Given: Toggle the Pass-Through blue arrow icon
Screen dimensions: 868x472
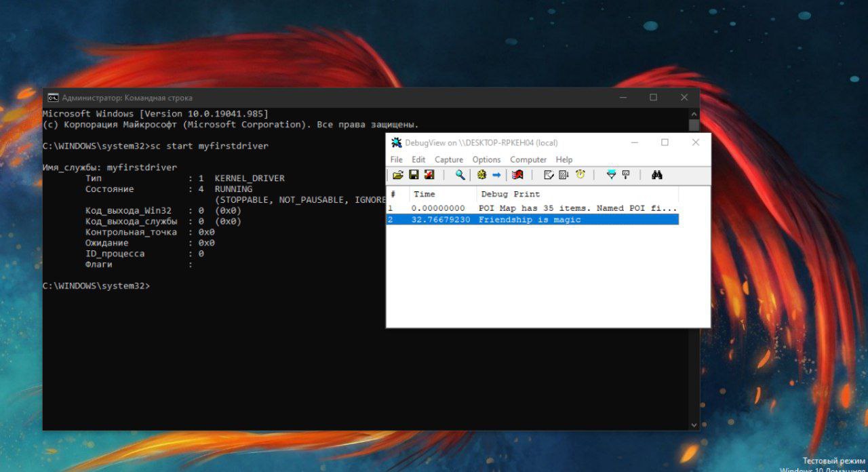Looking at the screenshot, I should (496, 175).
